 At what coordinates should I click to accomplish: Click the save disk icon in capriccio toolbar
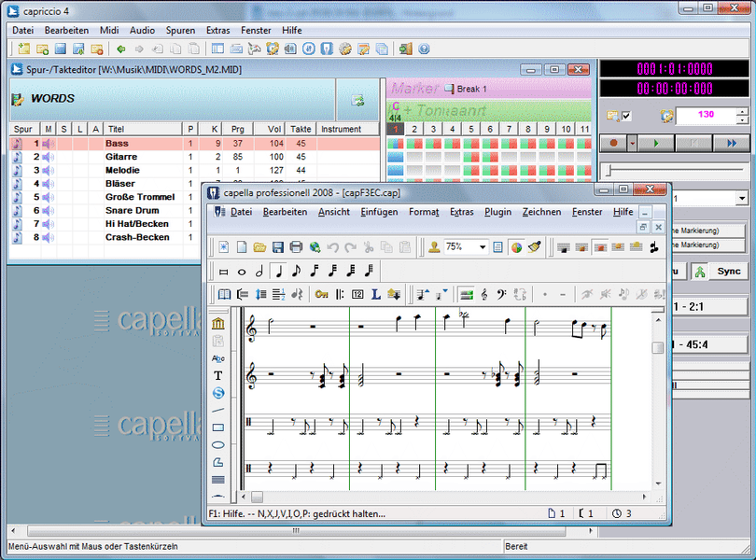click(x=61, y=49)
